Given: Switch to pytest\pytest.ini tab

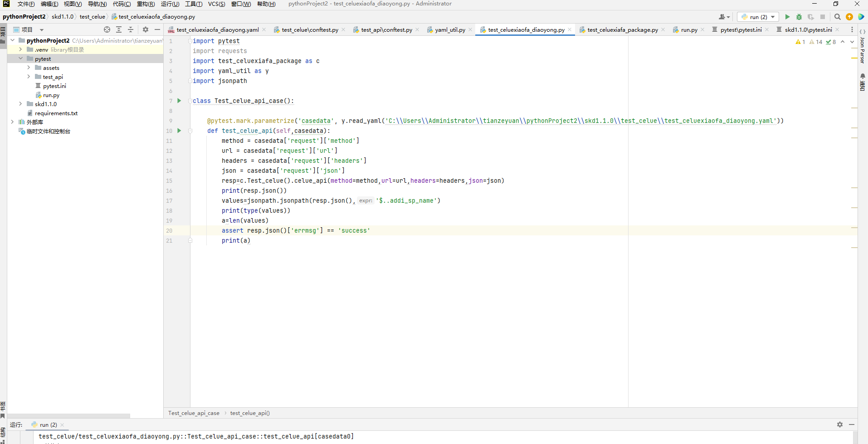Looking at the screenshot, I should tap(741, 29).
